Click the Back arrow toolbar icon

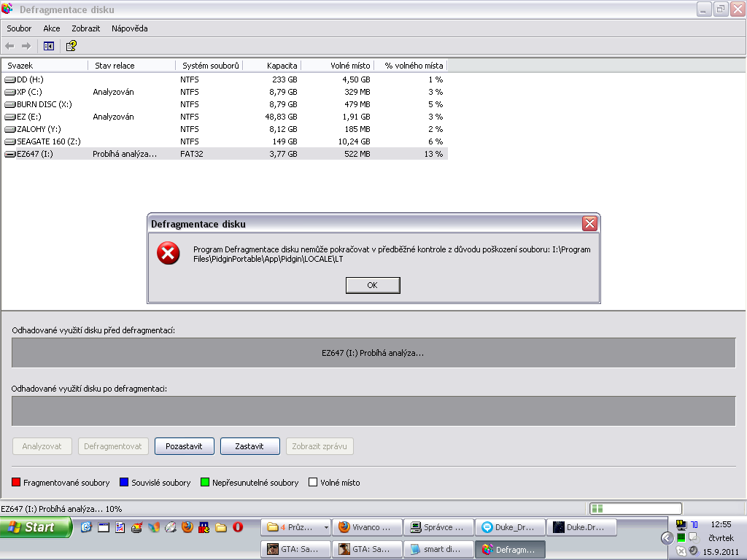[9, 46]
